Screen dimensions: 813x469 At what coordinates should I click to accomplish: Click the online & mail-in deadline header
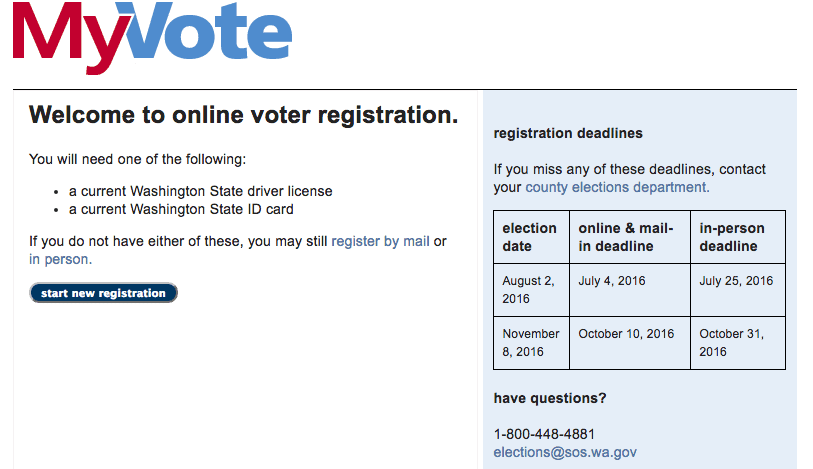click(x=629, y=237)
